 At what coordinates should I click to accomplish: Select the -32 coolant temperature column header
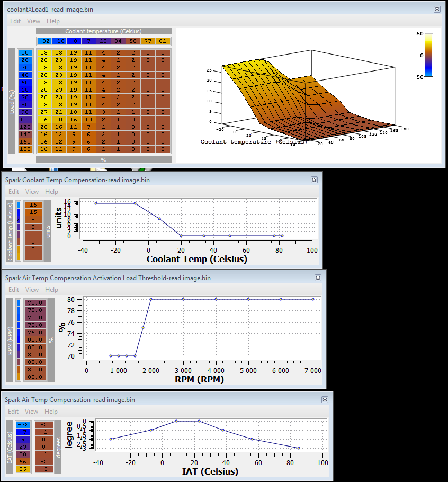44,41
